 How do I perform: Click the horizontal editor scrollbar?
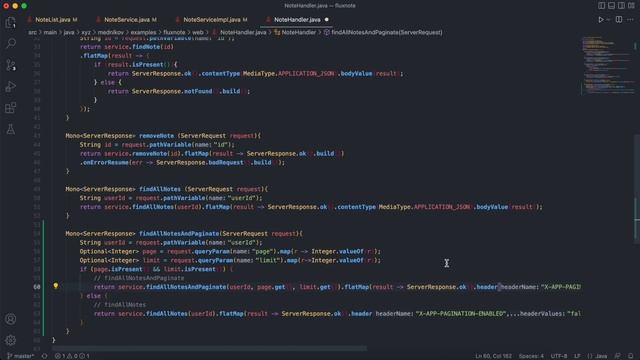[x=210, y=348]
